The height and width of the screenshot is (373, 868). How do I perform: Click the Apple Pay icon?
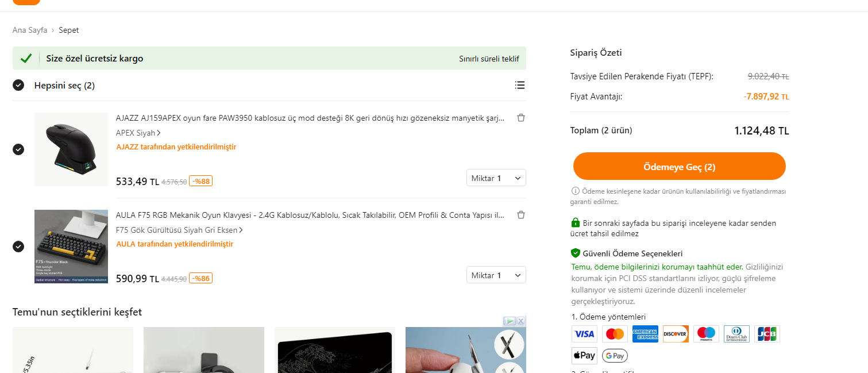tap(584, 356)
